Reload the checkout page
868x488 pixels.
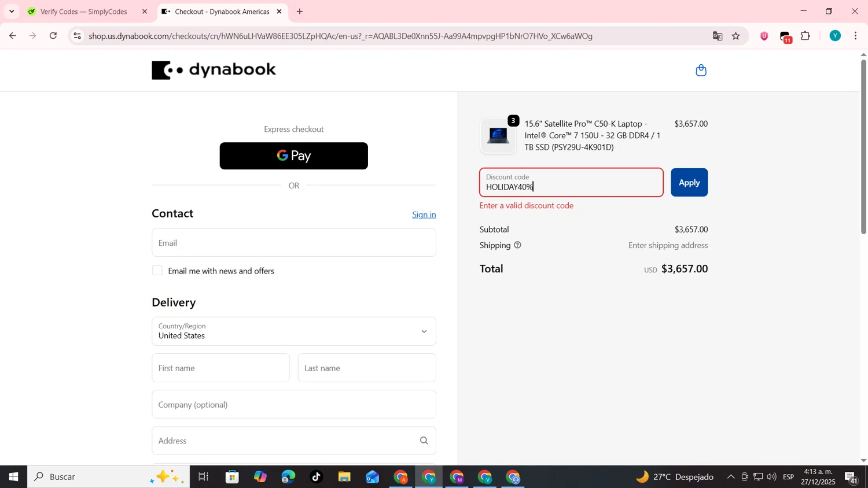(x=53, y=36)
